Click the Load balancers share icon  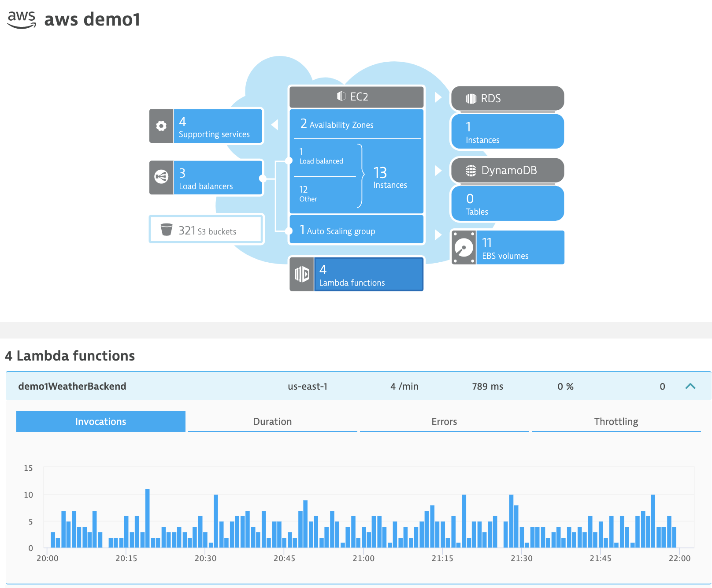[x=161, y=177]
